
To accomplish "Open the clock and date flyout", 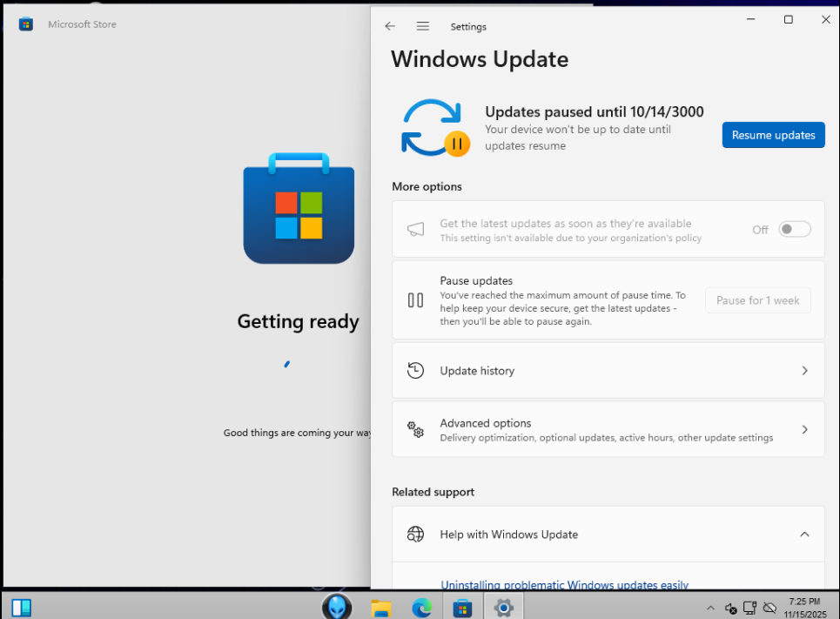I will click(x=805, y=608).
